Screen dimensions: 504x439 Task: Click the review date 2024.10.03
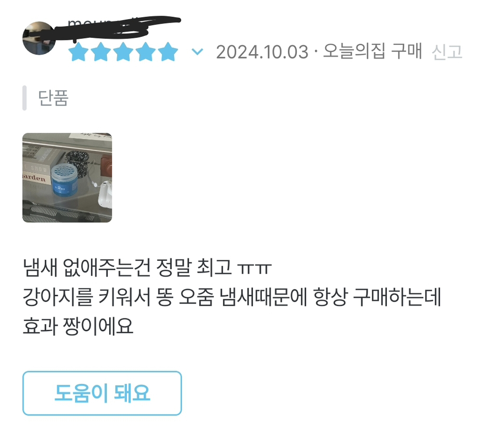[262, 52]
